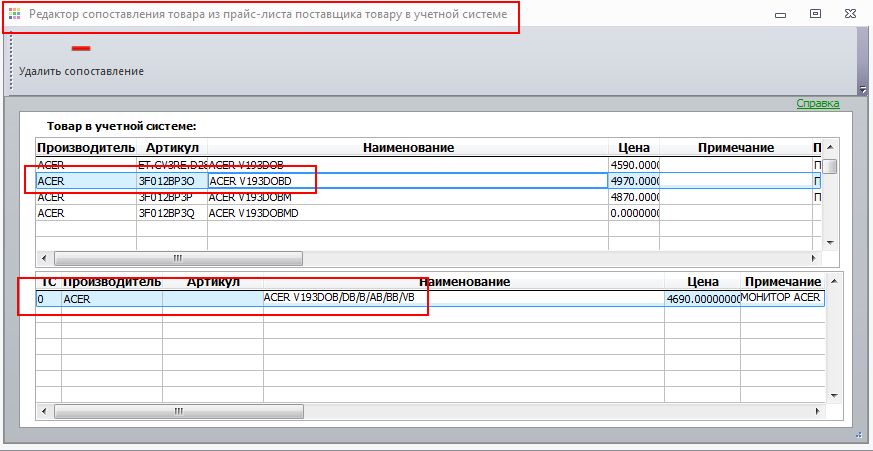This screenshot has height=451, width=873.
Task: Click right arrow of top table horizontal scrollbar
Action: click(814, 258)
